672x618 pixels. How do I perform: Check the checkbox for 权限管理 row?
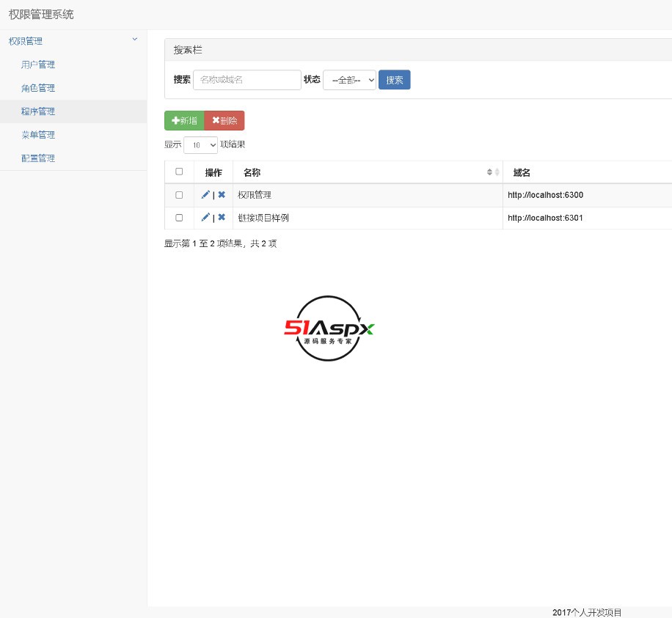point(179,195)
